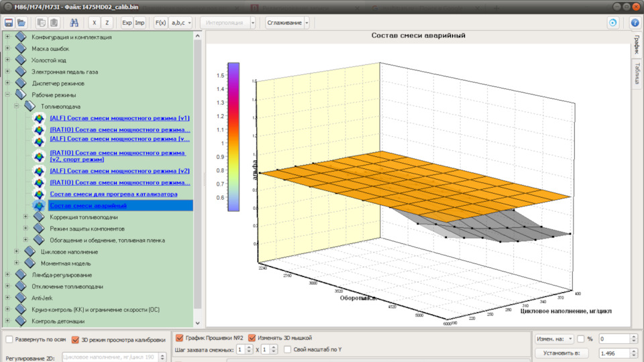Select Круиз-контроль (КК) и ограничение скорости
The width and height of the screenshot is (644, 362).
click(96, 310)
